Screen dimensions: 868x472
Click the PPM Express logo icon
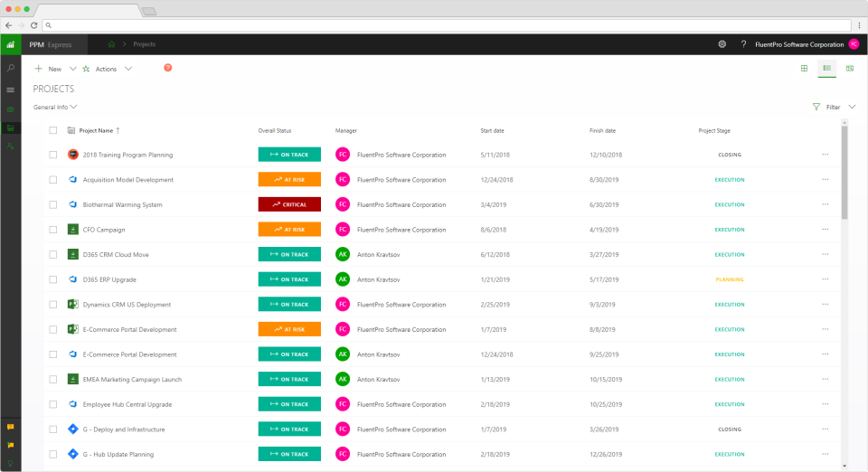[x=11, y=44]
